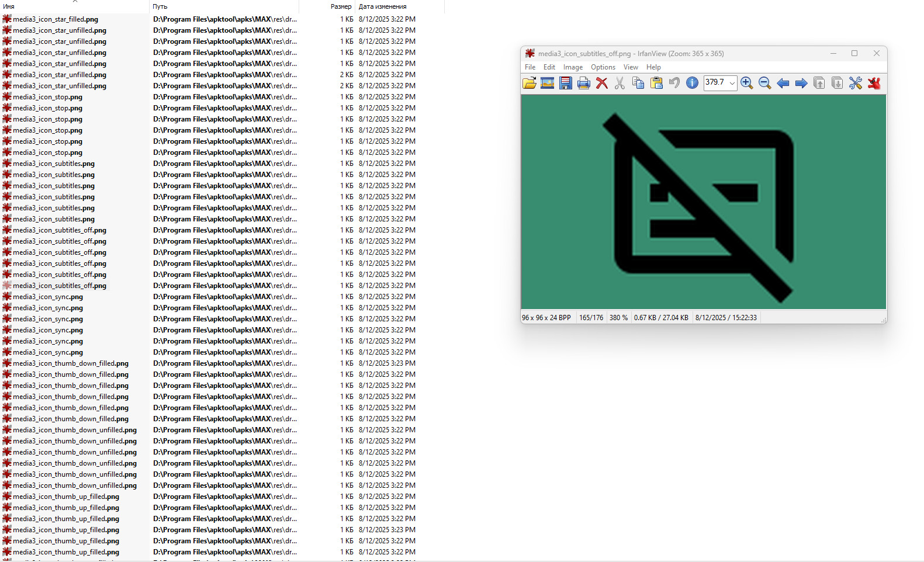
Task: Go to previous image with left arrow
Action: point(783,83)
